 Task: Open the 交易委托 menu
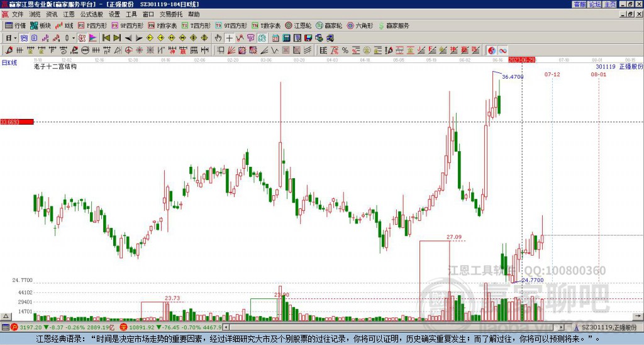point(171,14)
